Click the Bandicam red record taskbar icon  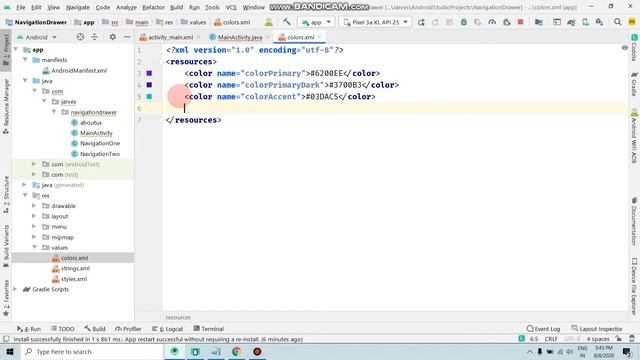(257, 351)
